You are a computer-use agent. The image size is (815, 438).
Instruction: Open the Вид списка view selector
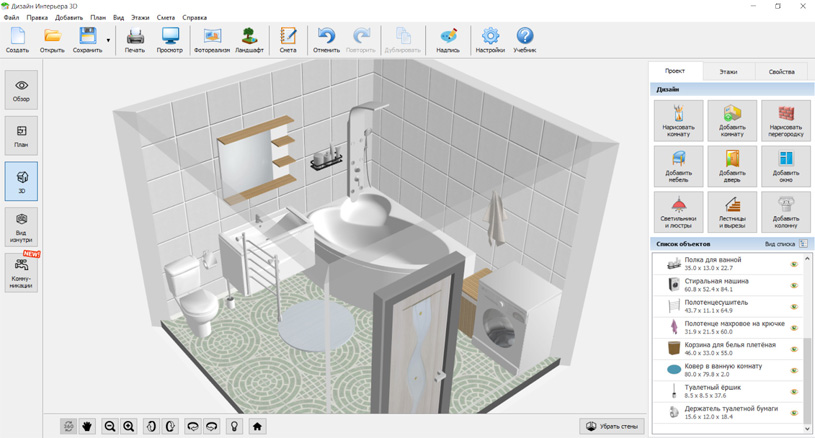pos(786,244)
